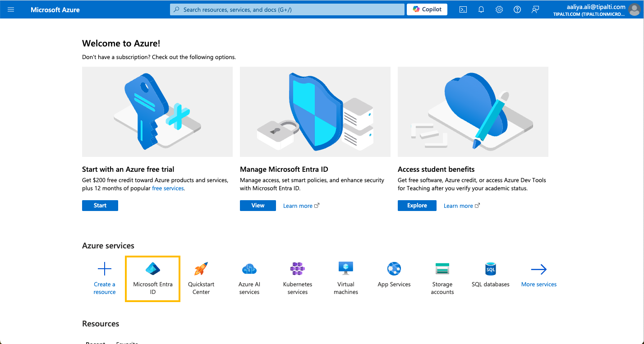644x344 pixels.
Task: Open the free services link
Action: click(167, 188)
